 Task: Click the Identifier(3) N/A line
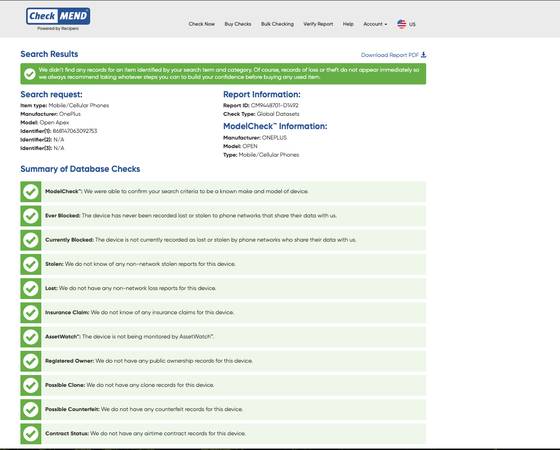click(42, 148)
